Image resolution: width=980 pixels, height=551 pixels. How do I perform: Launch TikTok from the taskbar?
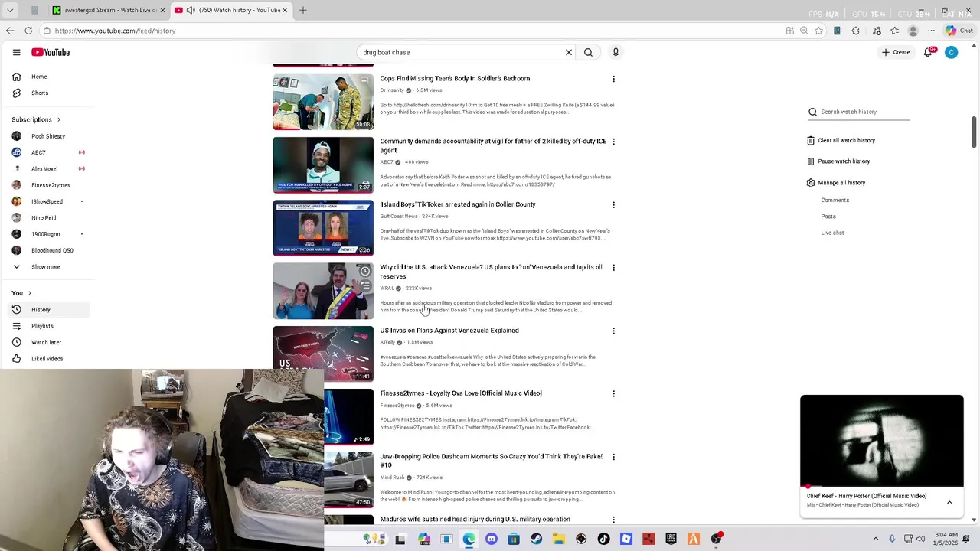click(x=603, y=539)
